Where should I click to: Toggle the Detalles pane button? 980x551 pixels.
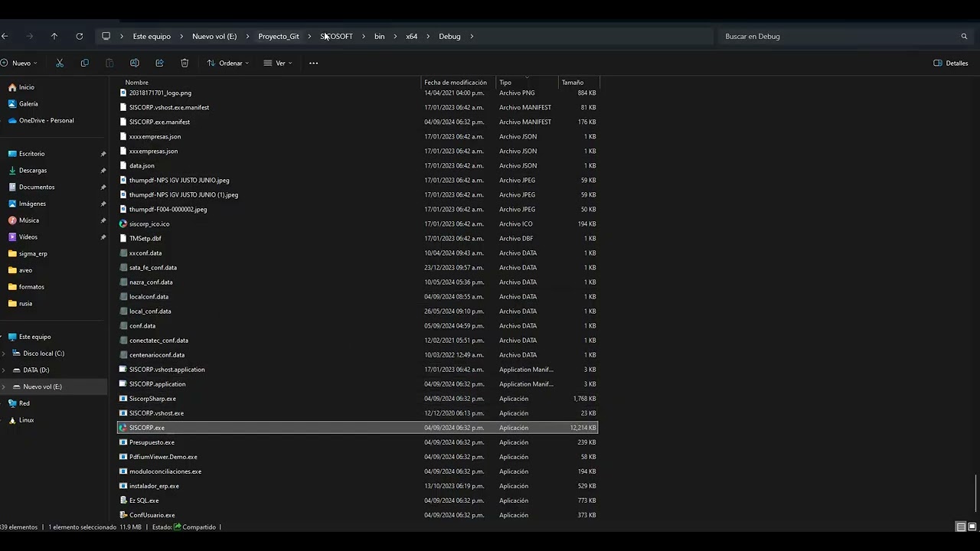click(x=951, y=63)
